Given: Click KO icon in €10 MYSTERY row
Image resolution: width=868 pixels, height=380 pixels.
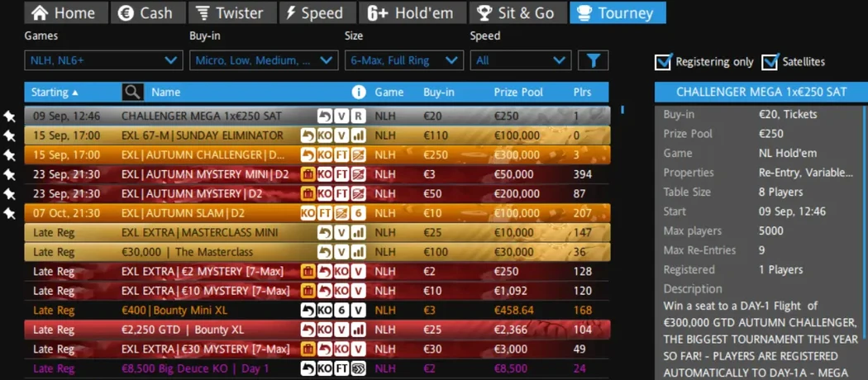Looking at the screenshot, I should (341, 291).
